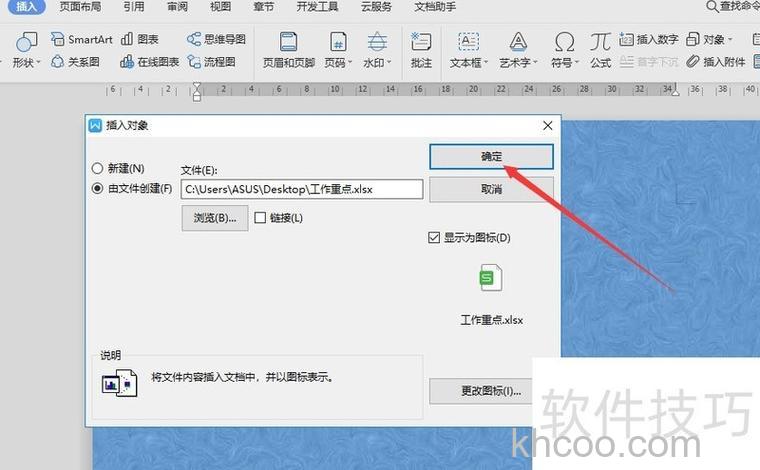The width and height of the screenshot is (760, 470).
Task: Switch to the Insert (插入) tab
Action: (27, 6)
